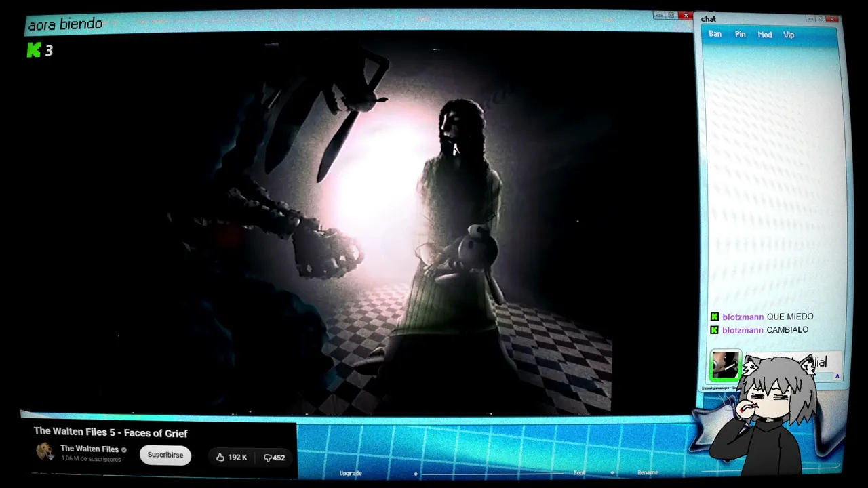Minimize the chat window

(811, 19)
